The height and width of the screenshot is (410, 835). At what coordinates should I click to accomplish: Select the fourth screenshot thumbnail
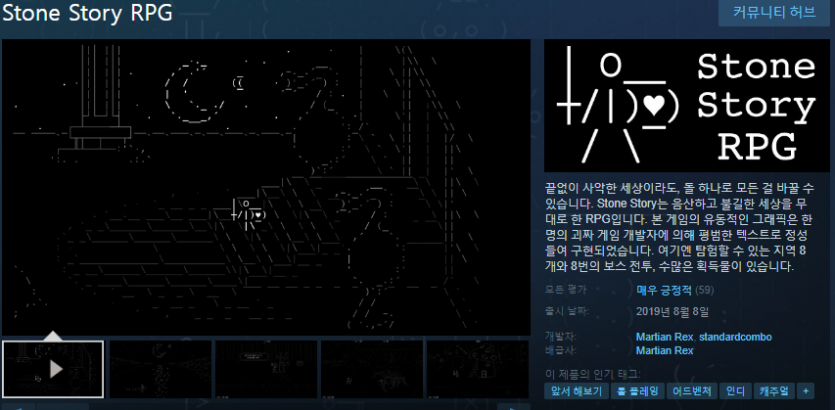click(x=372, y=369)
